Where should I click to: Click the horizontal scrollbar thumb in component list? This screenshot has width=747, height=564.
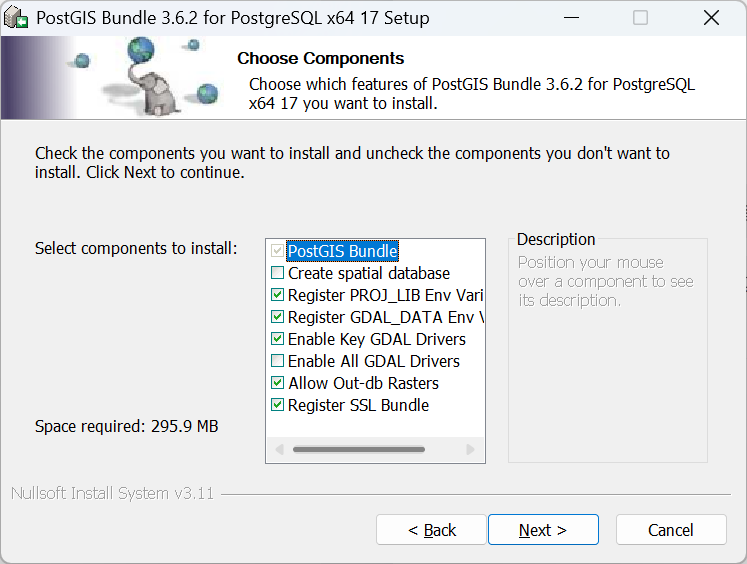(x=359, y=449)
